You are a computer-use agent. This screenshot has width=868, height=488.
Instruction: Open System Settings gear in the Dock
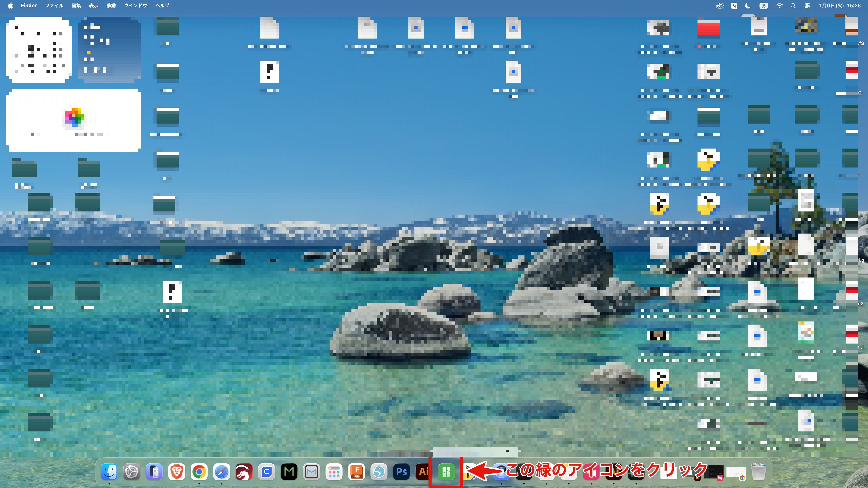[131, 472]
